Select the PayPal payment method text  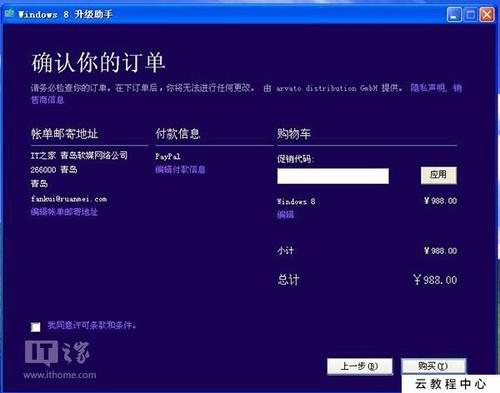click(x=168, y=156)
